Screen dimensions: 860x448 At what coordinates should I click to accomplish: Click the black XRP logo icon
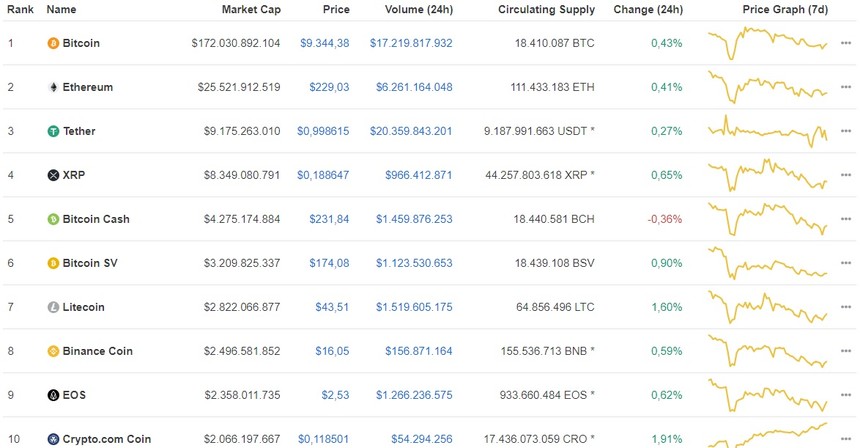click(53, 175)
